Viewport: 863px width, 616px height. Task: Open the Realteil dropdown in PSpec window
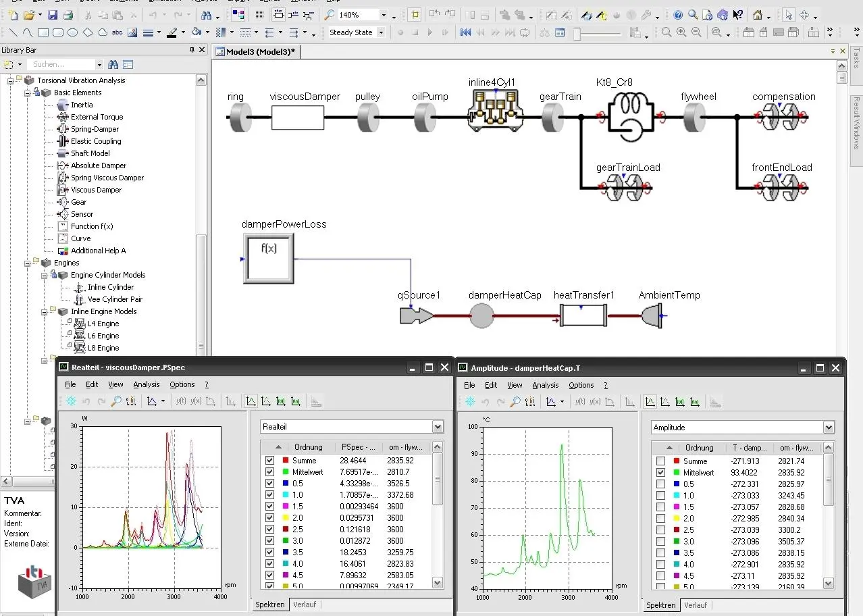coord(438,427)
